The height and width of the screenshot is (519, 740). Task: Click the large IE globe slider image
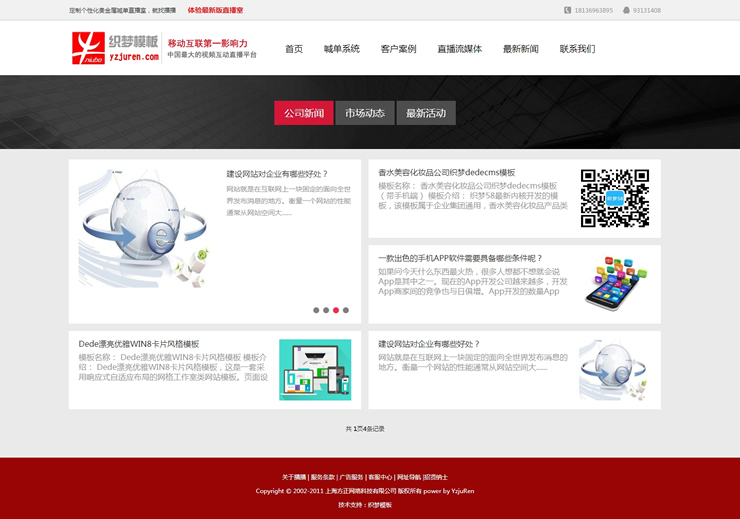143,228
